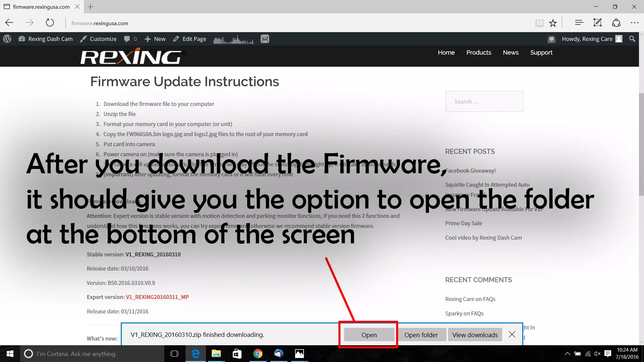This screenshot has width=644, height=362.
Task: Open Action Center notifications icon
Action: point(608,354)
